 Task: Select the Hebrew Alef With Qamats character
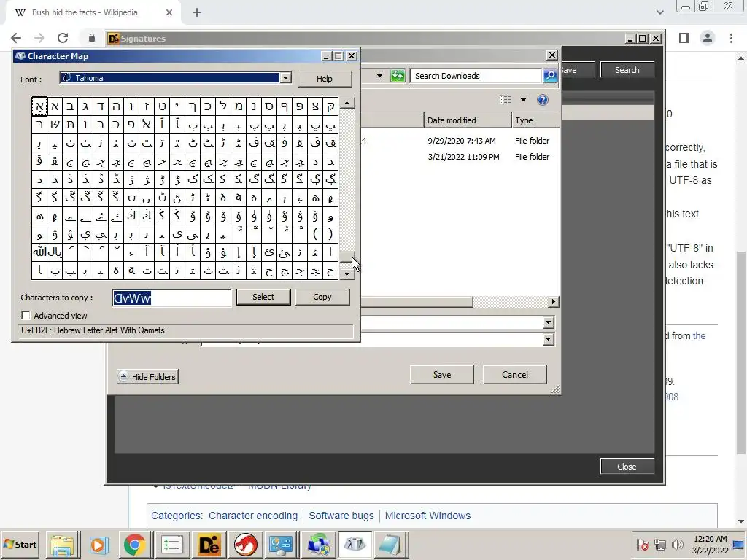tap(39, 106)
